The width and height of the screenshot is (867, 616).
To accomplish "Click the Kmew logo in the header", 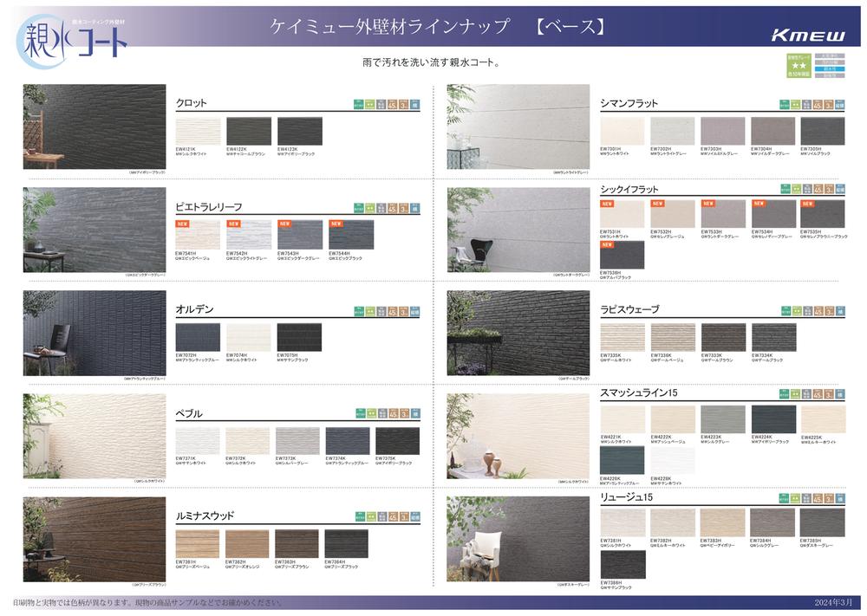I will [808, 36].
